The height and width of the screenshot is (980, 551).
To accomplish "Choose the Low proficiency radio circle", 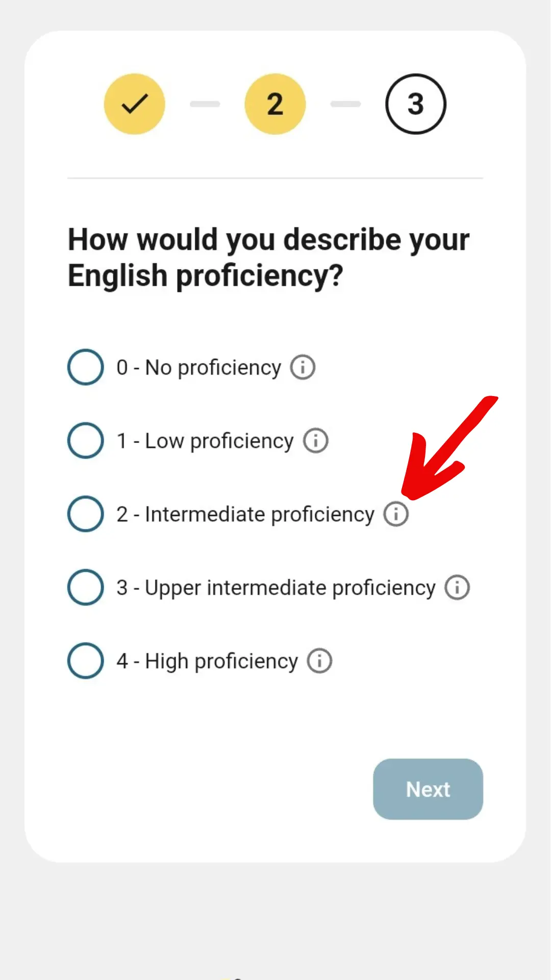I will point(86,440).
